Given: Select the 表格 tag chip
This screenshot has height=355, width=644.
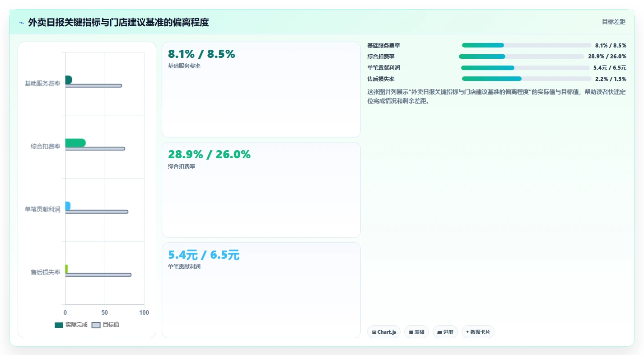Looking at the screenshot, I should click(x=416, y=332).
